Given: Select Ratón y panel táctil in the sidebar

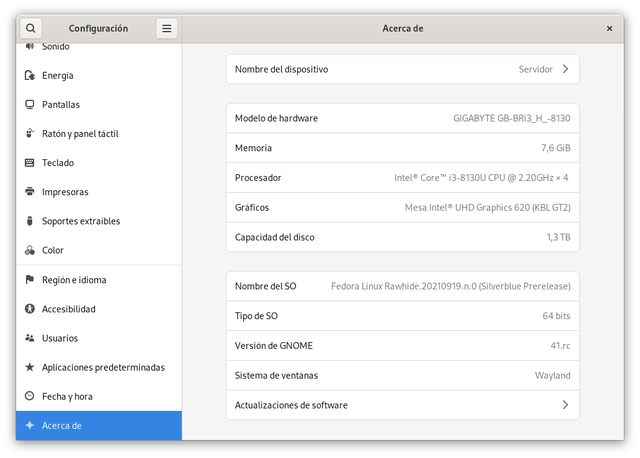Looking at the screenshot, I should click(x=99, y=133).
